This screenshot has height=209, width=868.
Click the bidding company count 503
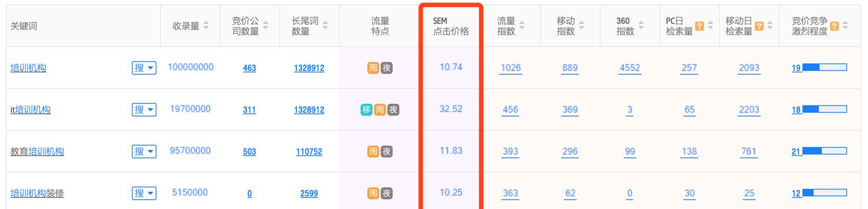249,152
